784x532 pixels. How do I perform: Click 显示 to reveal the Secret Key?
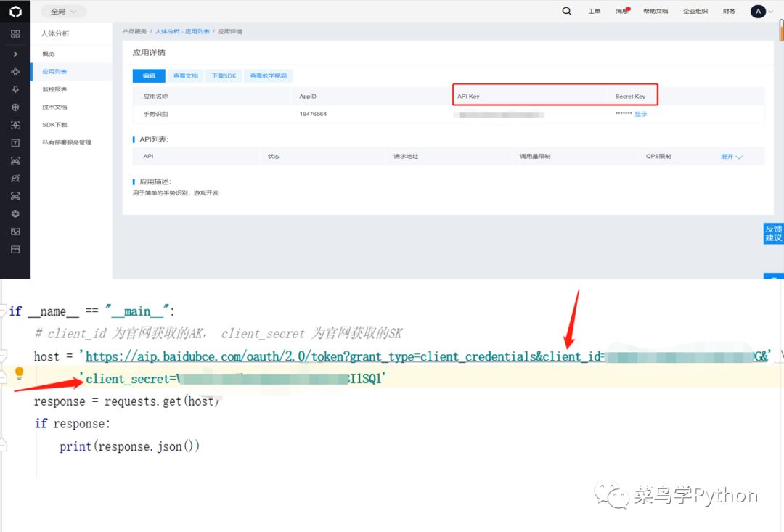(x=640, y=114)
